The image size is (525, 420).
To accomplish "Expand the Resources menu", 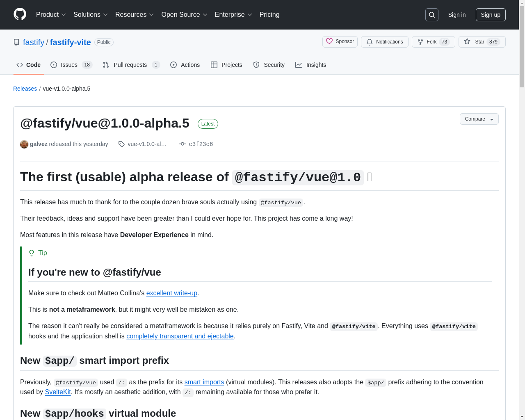I will pos(135,15).
